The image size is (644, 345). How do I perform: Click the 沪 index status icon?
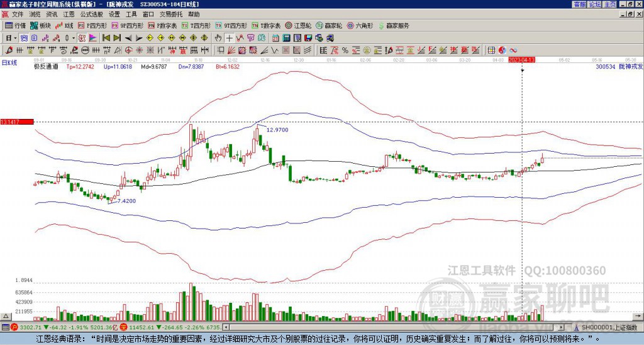(14, 327)
